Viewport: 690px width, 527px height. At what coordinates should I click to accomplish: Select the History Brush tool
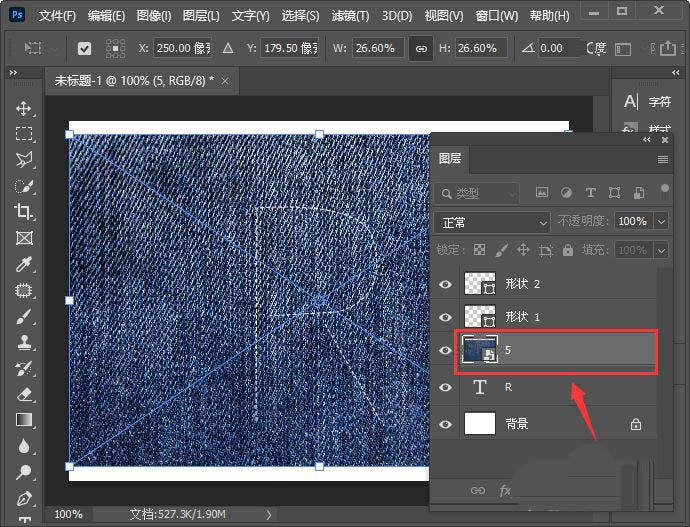point(24,369)
